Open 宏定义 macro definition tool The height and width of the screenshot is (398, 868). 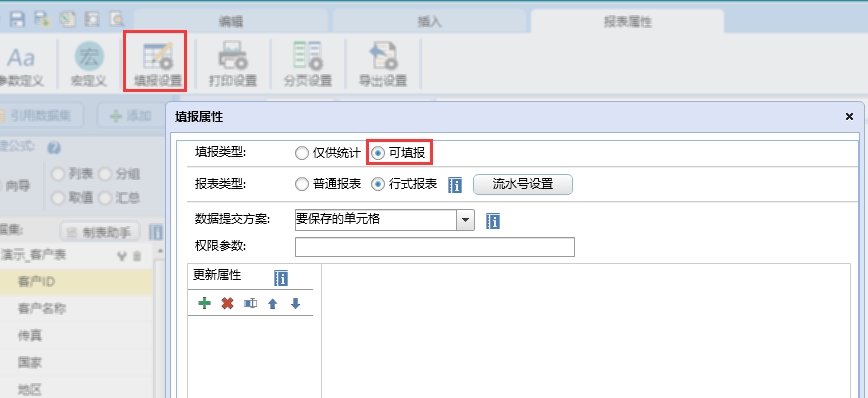(x=89, y=64)
